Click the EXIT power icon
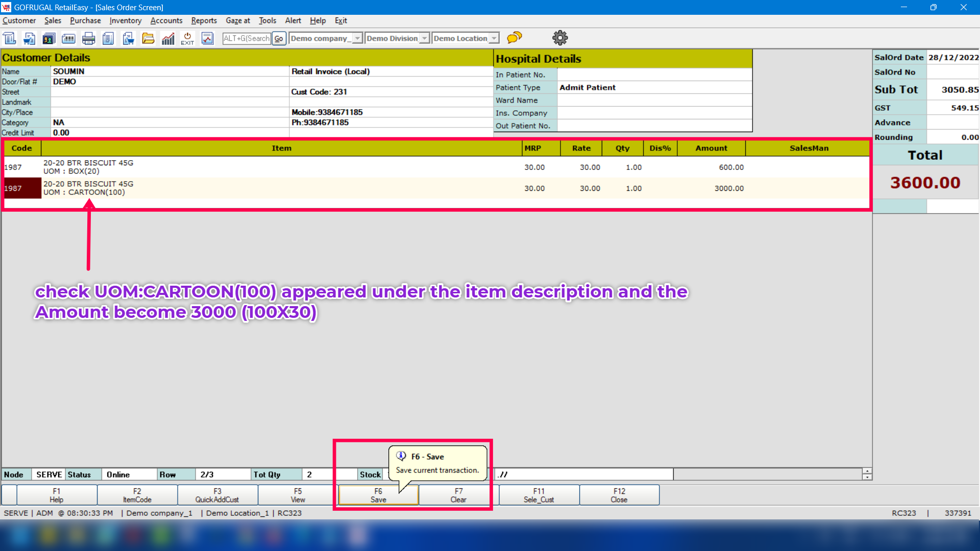The width and height of the screenshot is (980, 551). (x=187, y=38)
